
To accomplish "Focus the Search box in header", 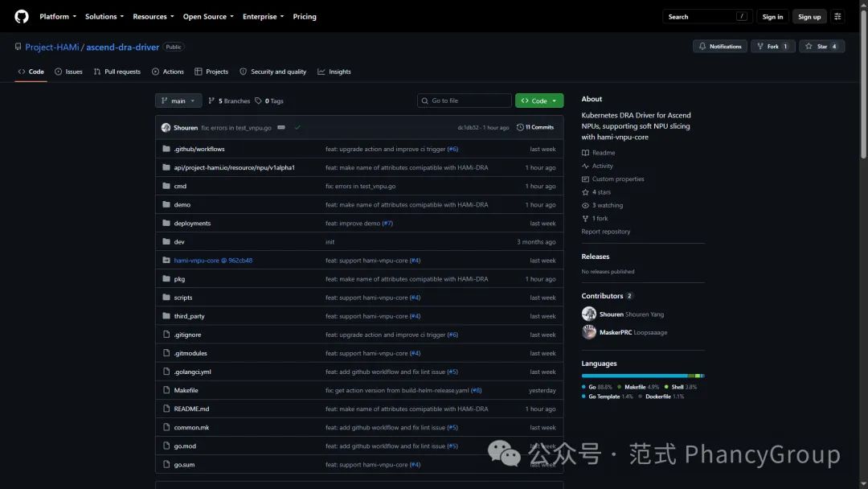I will 707,17.
